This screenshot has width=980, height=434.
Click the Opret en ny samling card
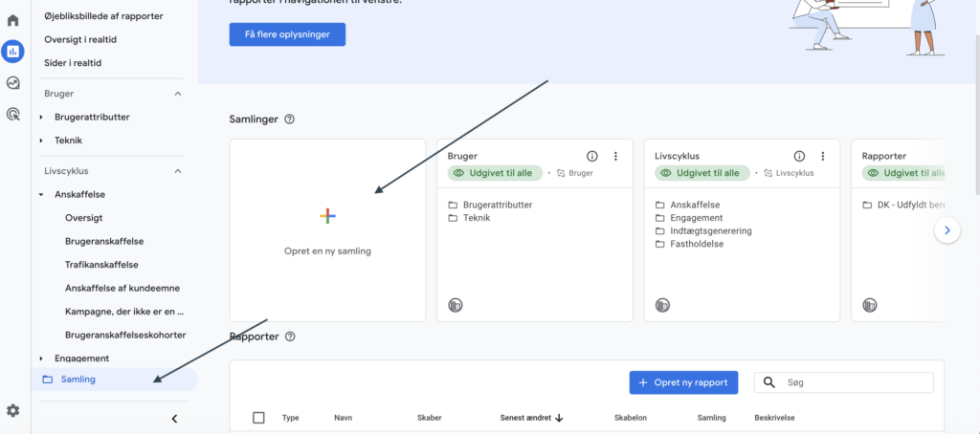[x=327, y=230]
